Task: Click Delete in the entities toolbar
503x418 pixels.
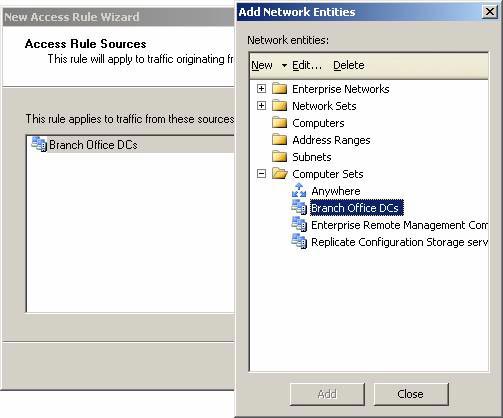Action: pos(349,65)
